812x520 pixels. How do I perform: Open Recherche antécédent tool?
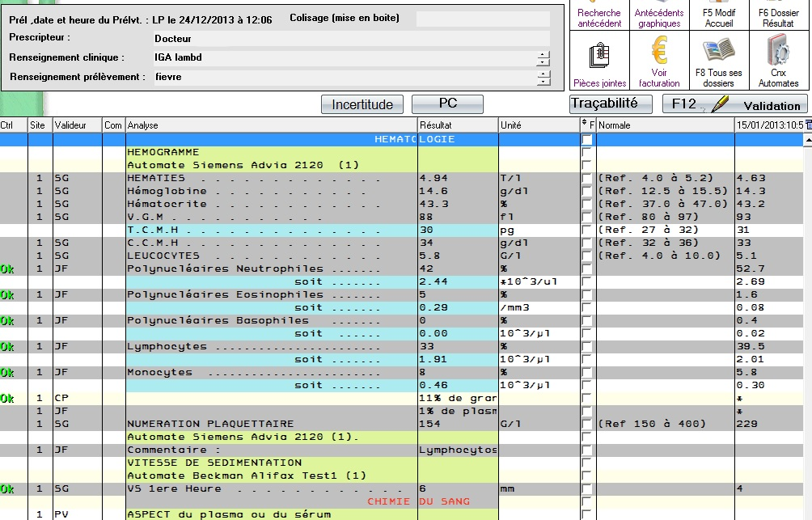[599, 16]
